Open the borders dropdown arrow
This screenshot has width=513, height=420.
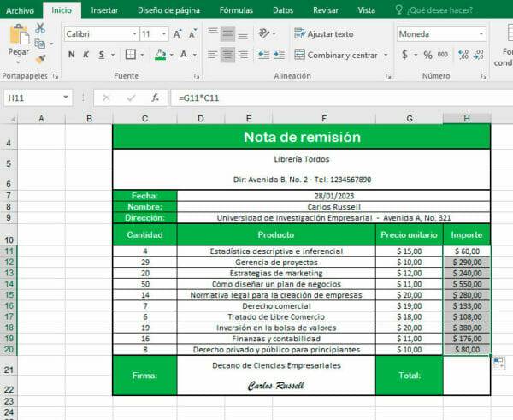point(142,55)
